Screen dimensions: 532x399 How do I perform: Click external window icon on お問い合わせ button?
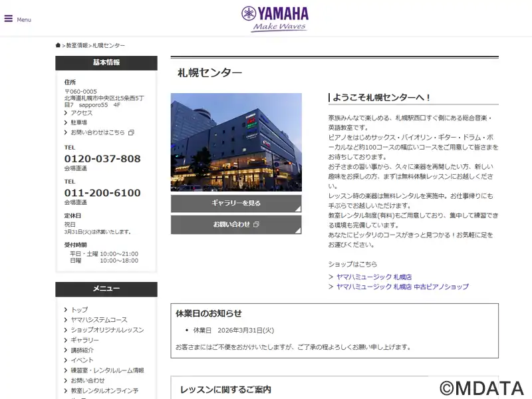point(256,224)
